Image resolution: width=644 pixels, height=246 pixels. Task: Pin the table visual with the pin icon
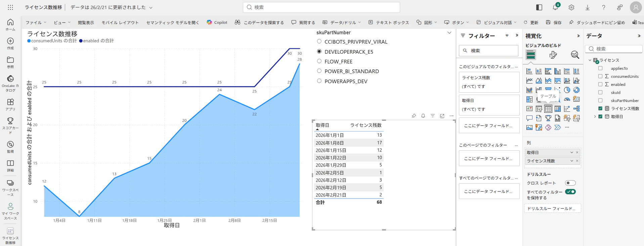tap(414, 116)
